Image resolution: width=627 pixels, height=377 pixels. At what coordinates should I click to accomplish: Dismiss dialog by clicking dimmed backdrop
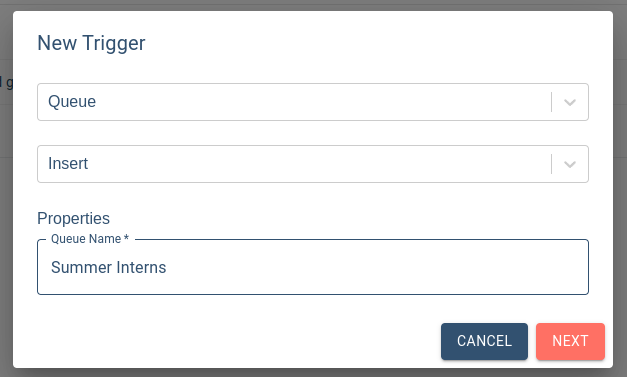tap(6, 240)
